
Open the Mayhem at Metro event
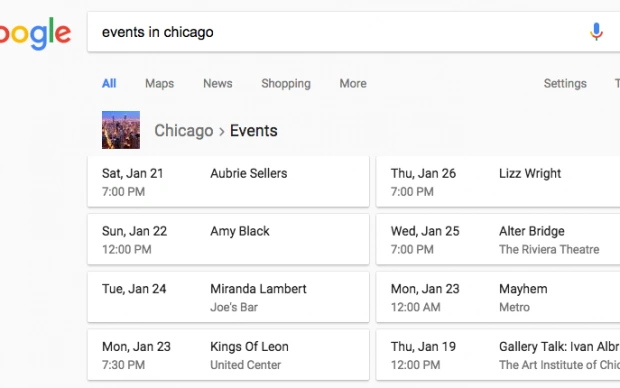click(498, 297)
